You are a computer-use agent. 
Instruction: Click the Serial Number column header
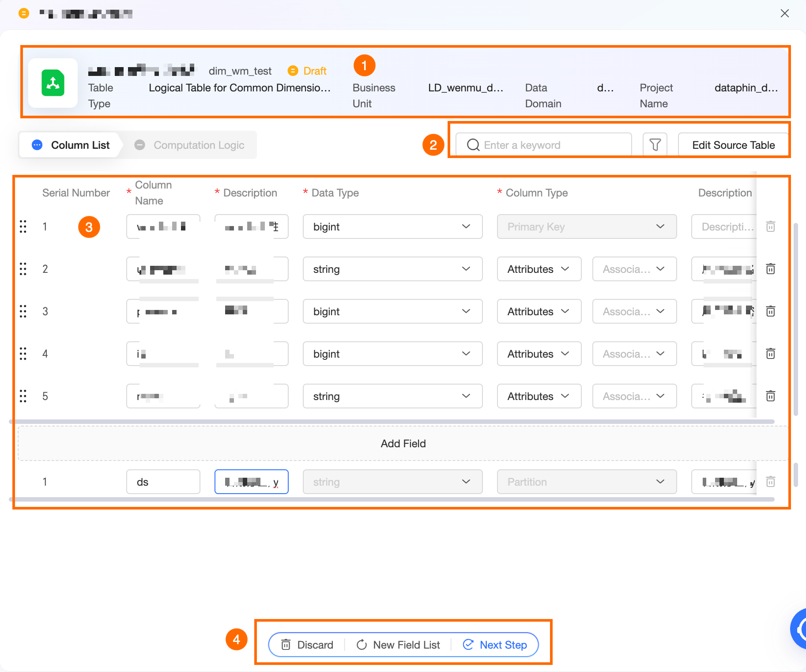[76, 193]
